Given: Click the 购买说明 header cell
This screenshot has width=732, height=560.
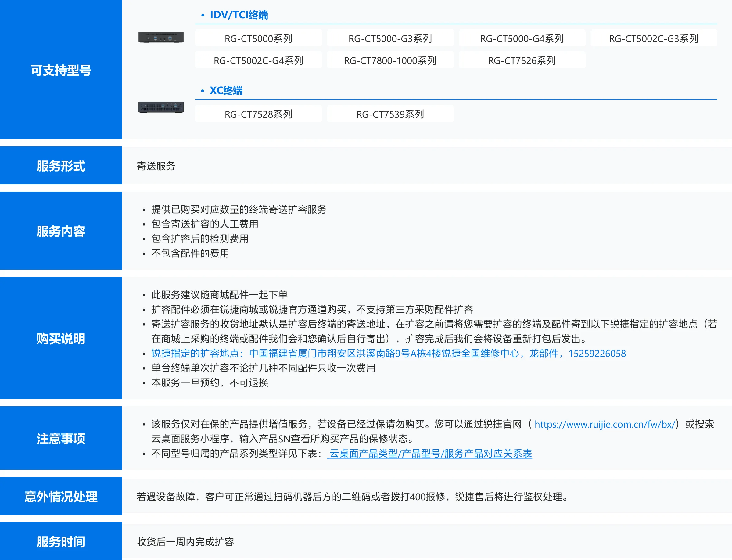Looking at the screenshot, I should pyautogui.click(x=61, y=339).
